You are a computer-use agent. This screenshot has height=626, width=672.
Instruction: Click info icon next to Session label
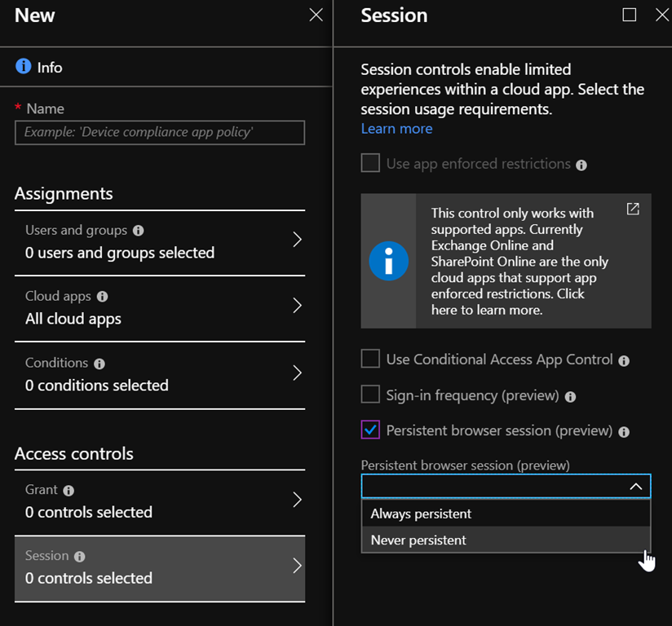pyautogui.click(x=80, y=557)
